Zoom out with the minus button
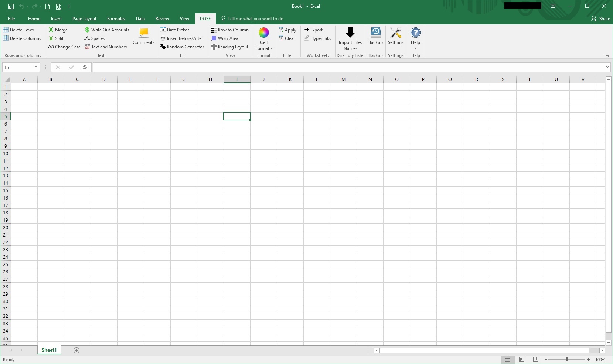 pos(546,359)
